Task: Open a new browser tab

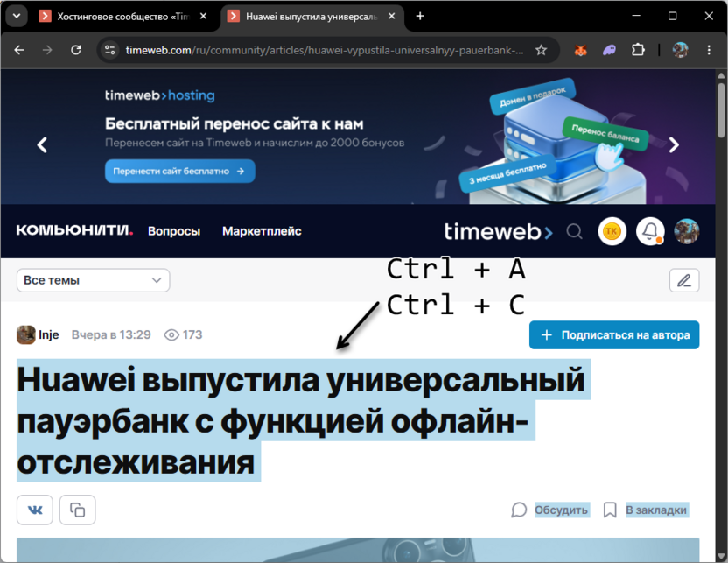Action: [420, 17]
